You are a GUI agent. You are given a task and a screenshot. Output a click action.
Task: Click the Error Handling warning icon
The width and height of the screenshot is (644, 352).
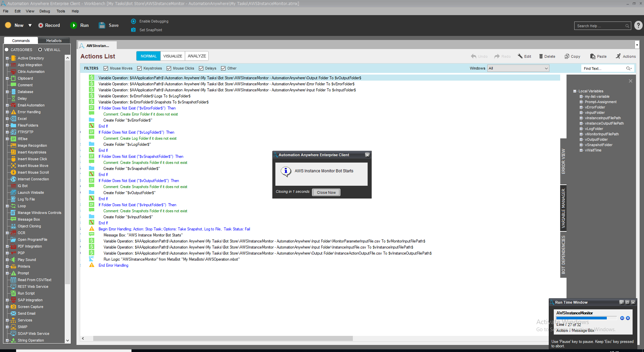13,112
